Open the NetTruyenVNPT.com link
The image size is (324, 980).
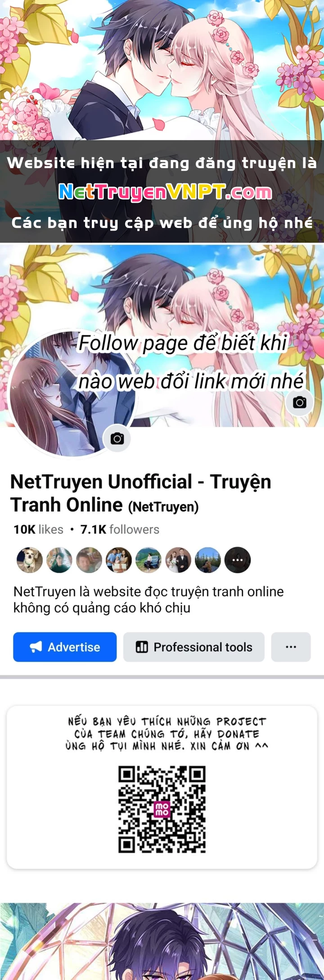[x=165, y=192]
